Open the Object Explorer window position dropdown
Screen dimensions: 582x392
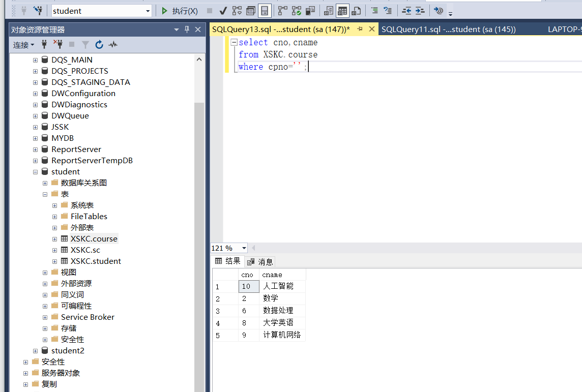(x=177, y=29)
